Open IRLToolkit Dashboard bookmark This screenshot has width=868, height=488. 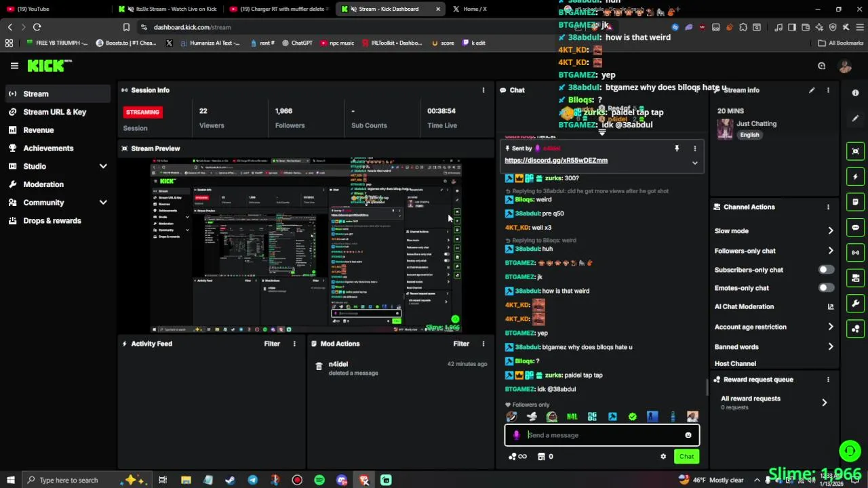point(391,43)
